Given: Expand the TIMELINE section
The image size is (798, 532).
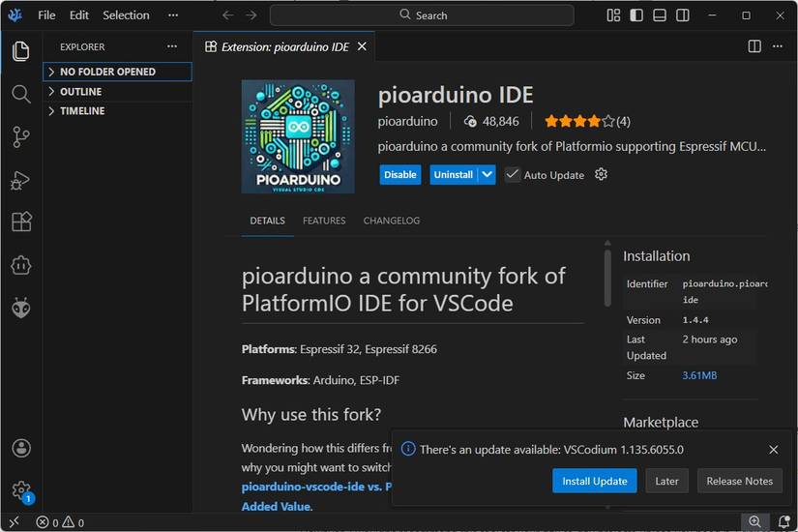Looking at the screenshot, I should pyautogui.click(x=118, y=111).
